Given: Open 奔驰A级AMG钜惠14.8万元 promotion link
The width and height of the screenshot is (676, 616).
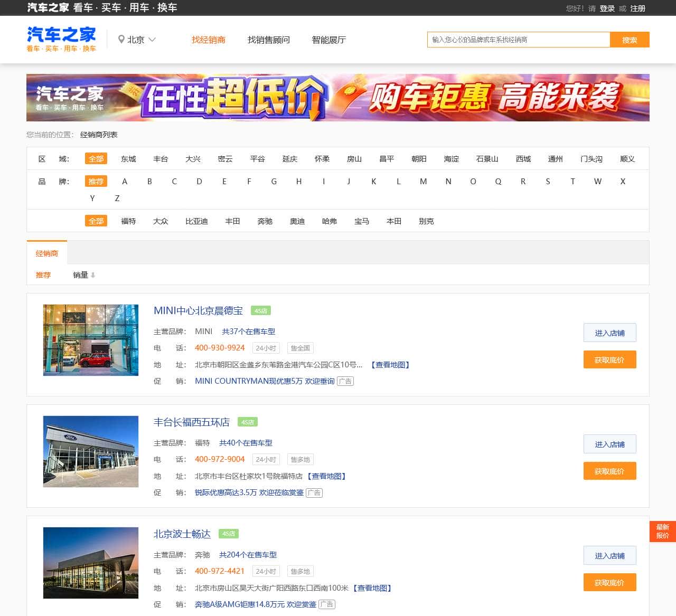Looking at the screenshot, I should [x=256, y=604].
